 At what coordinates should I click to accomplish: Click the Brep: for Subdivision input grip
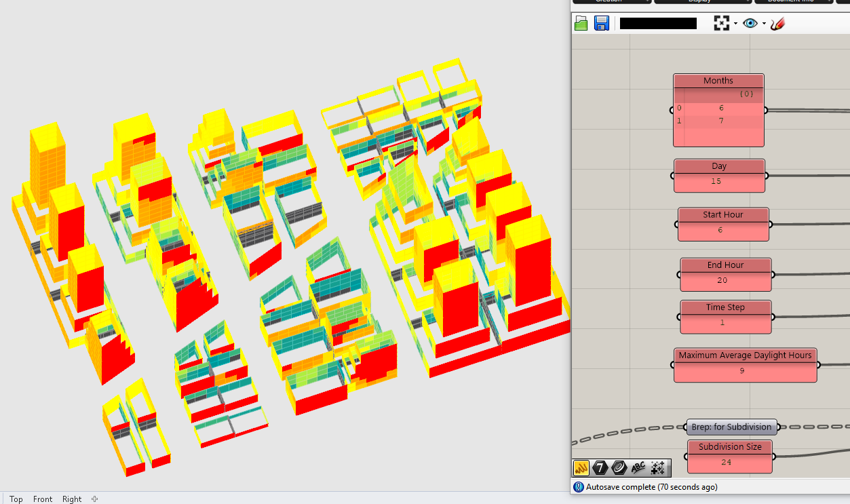coord(685,427)
